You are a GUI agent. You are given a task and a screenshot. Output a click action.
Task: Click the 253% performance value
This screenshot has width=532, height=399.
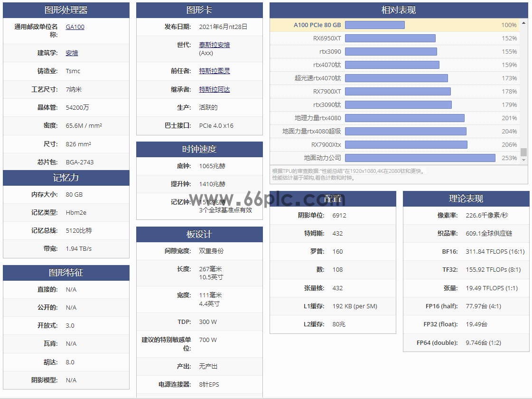click(x=509, y=158)
